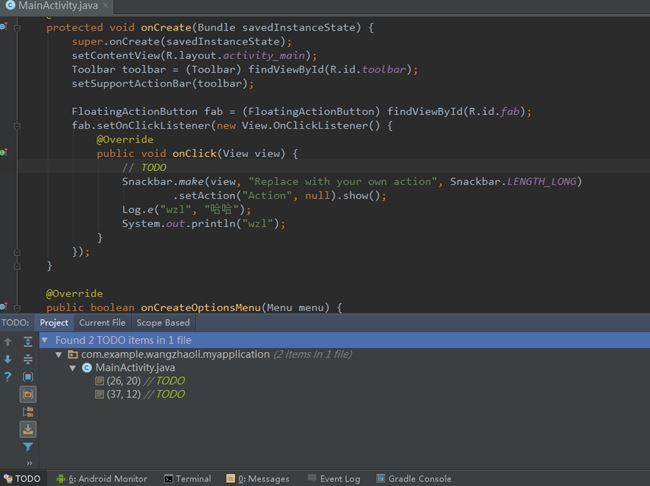Show more TODO toolbar actions chevron
Screen dimensions: 650x486
28,464
